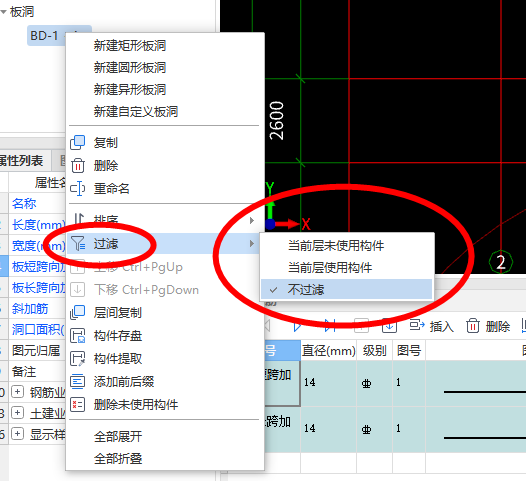Expand the 钢筋业务 property group
Image resolution: width=526 pixels, height=481 pixels.
17,392
